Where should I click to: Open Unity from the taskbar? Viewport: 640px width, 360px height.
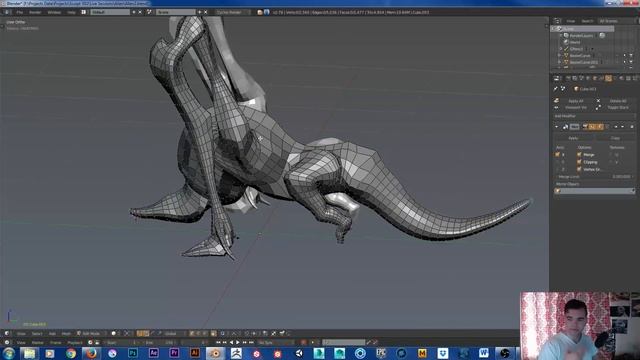tap(298, 353)
